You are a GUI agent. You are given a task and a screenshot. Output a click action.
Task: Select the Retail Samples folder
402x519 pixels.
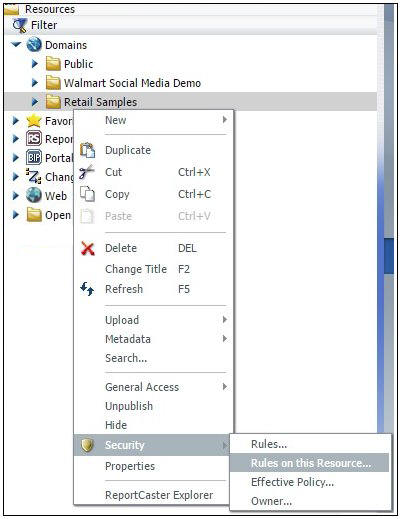(191, 102)
